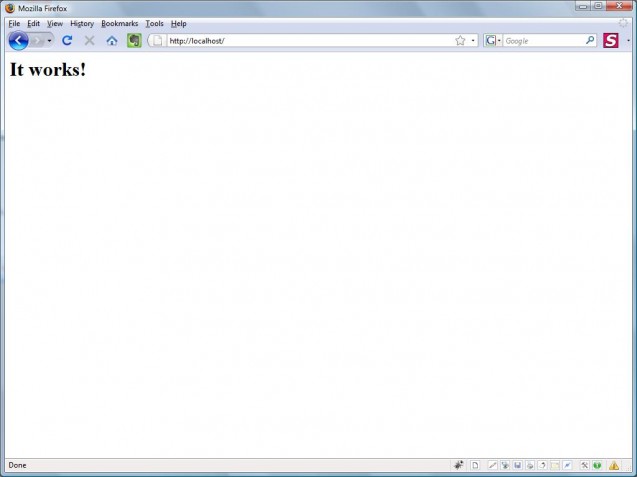Viewport: 637px width, 477px height.
Task: Click the activity throbber at menu bar end
Action: (x=623, y=23)
